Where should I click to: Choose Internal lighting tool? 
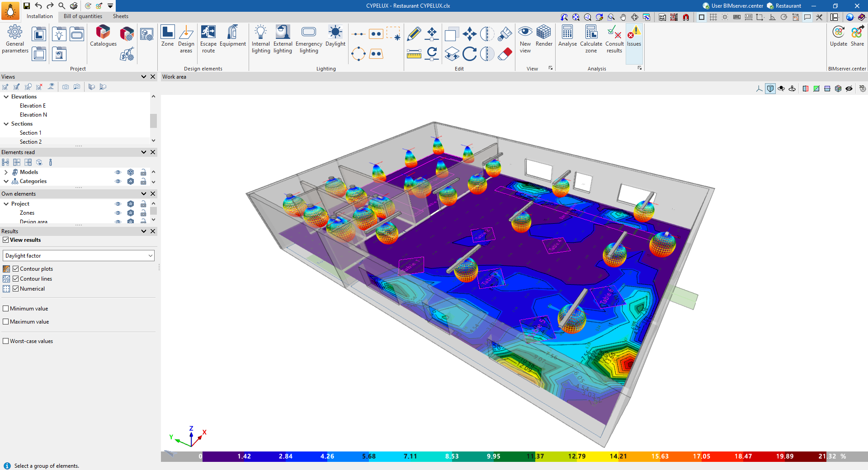261,39
